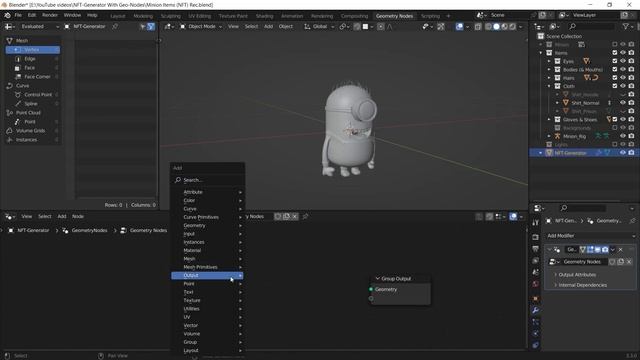The width and height of the screenshot is (640, 360).
Task: Open Blender File menu
Action: coord(18,16)
